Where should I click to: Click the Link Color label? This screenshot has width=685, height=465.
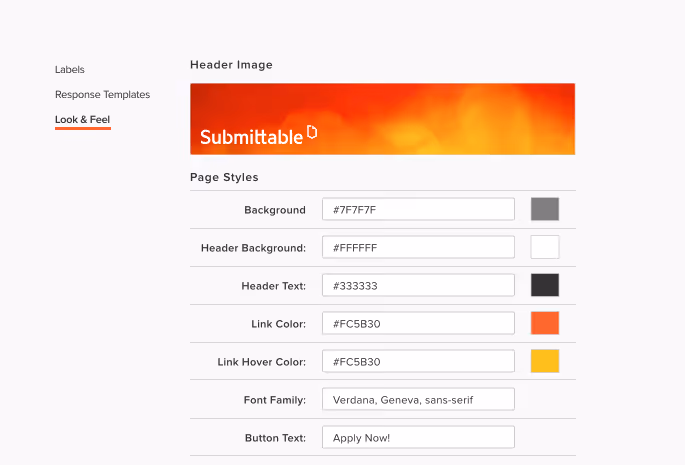point(278,324)
